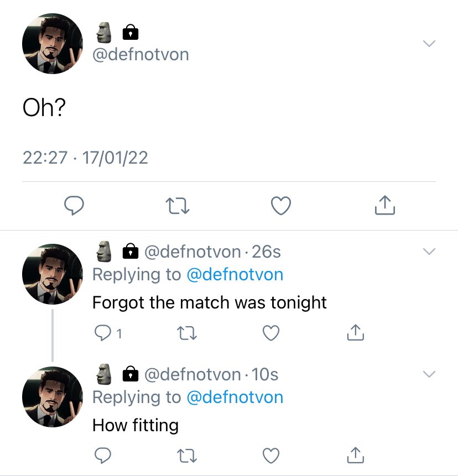Image resolution: width=458 pixels, height=476 pixels.
Task: Open the 22:27 · 17/01/22 timestamp
Action: (85, 158)
